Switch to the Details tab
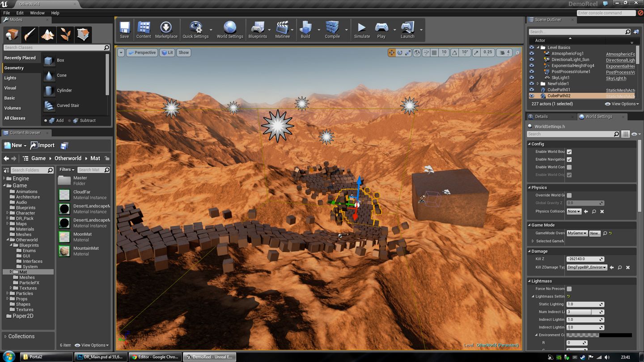The height and width of the screenshot is (362, 644). tap(541, 117)
